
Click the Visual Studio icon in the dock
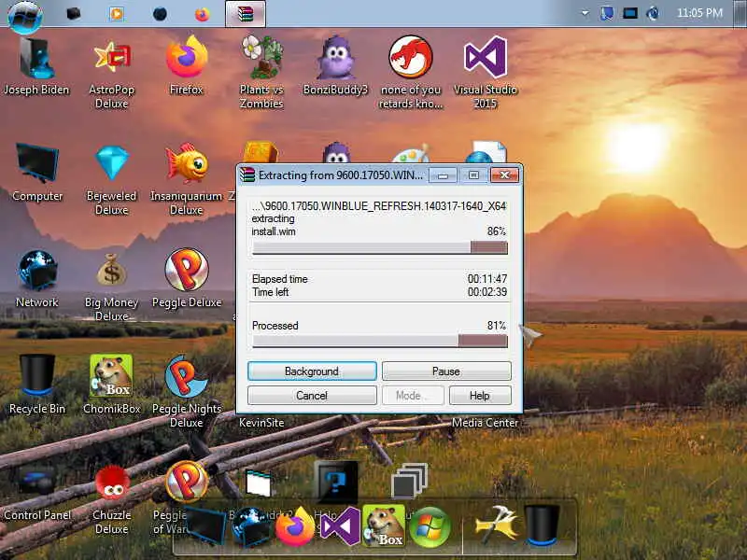341,526
